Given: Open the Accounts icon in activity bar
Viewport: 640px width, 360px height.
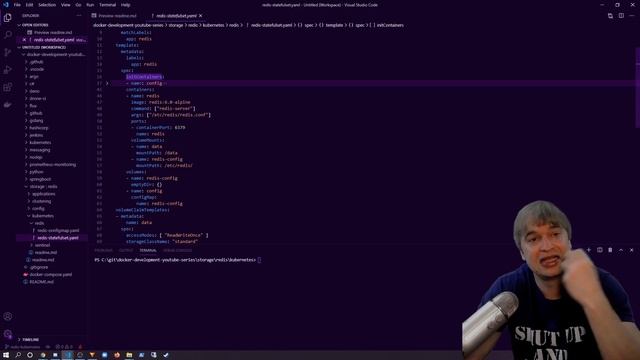Looking at the screenshot, I should click(x=7, y=316).
